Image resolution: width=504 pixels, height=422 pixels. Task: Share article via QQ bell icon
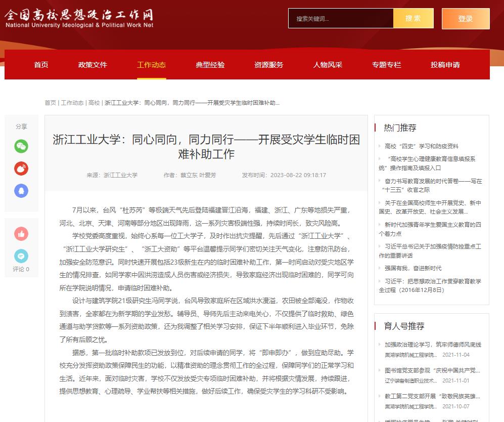point(21,191)
